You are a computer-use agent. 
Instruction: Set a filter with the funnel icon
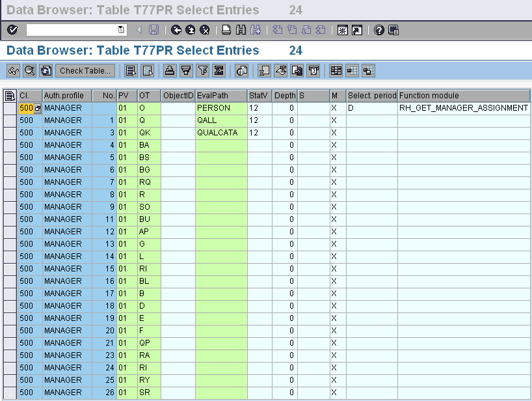[202, 70]
